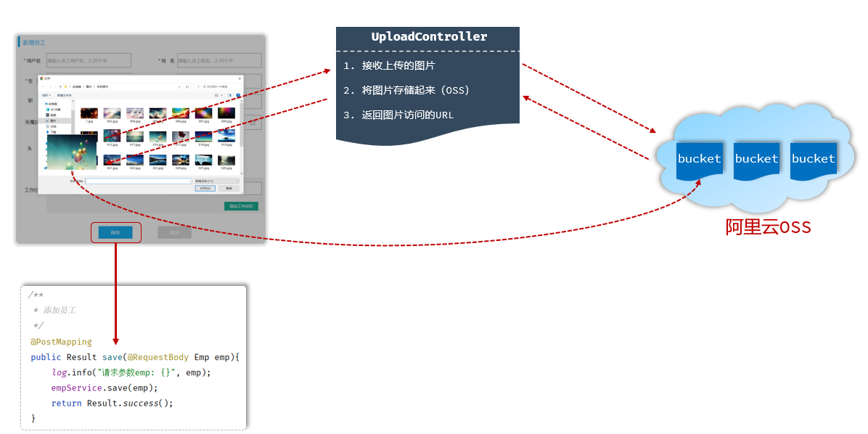This screenshot has width=868, height=434.
Task: Select thumbnail 018.jpg
Action: coord(204,138)
